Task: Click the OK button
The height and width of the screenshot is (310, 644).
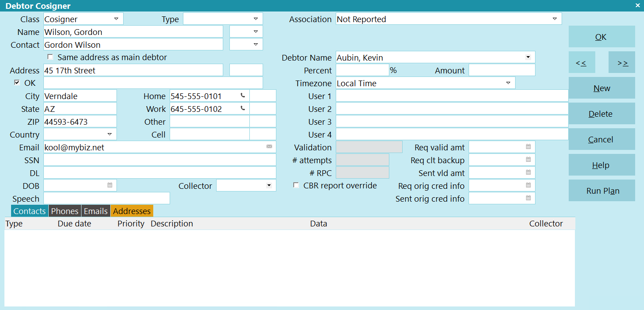Action: (601, 37)
